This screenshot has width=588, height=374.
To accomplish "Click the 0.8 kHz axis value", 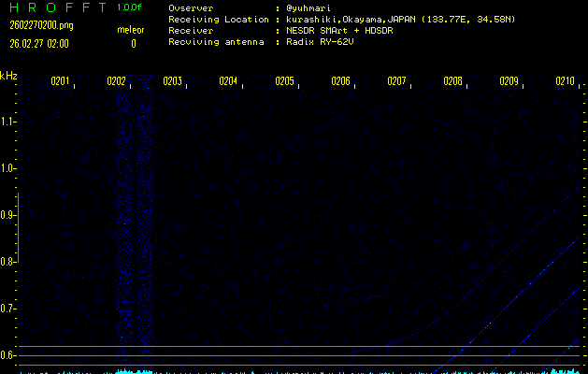I will [x=7, y=262].
